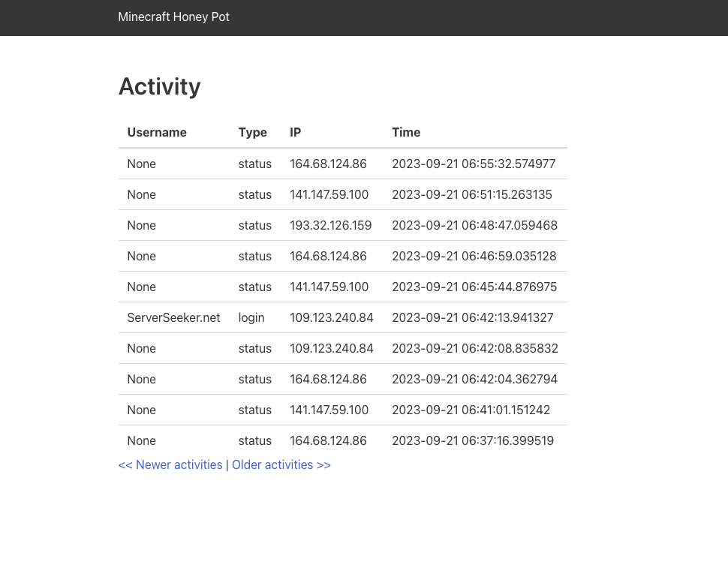The width and height of the screenshot is (728, 580).
Task: Click the login type cell
Action: point(251,317)
